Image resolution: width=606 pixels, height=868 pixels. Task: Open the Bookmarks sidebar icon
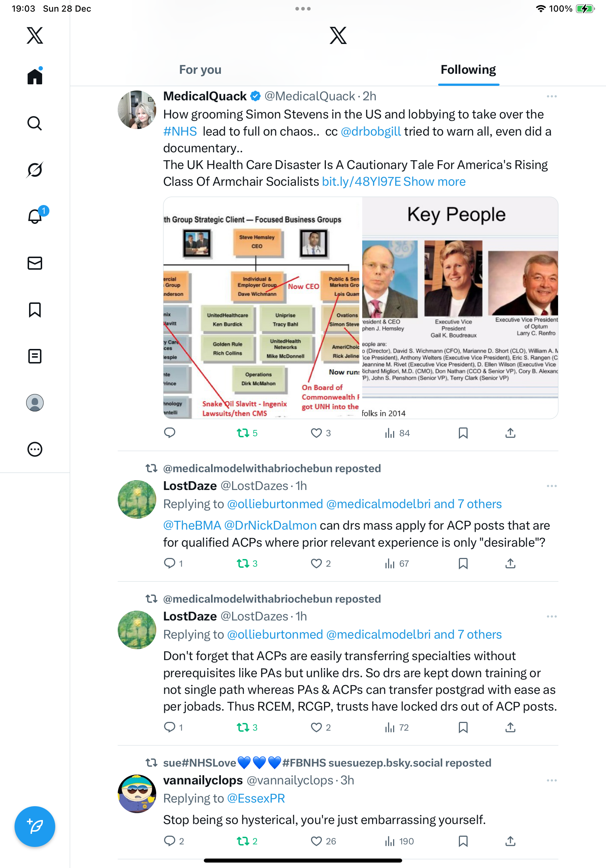point(35,310)
